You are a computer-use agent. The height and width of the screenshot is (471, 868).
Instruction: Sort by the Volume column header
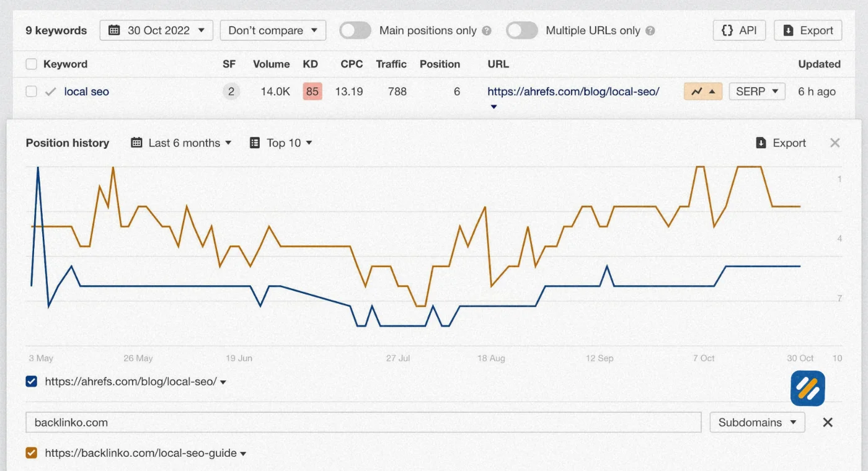272,64
